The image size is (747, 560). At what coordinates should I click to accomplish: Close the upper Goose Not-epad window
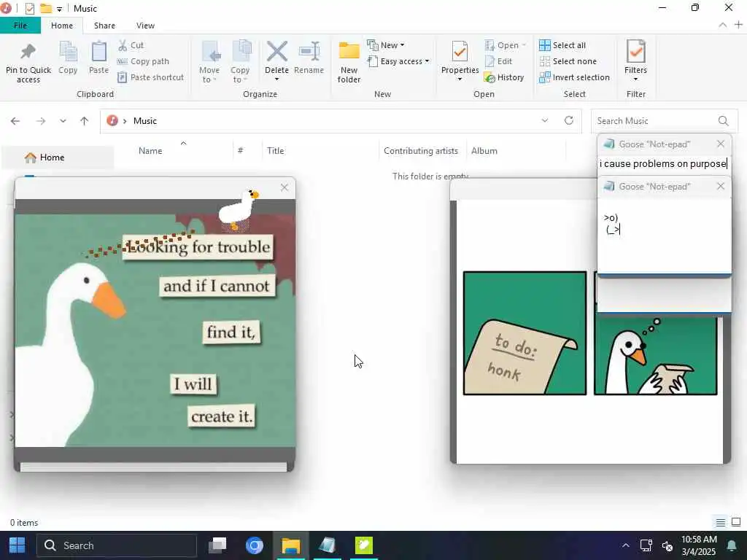pyautogui.click(x=720, y=144)
